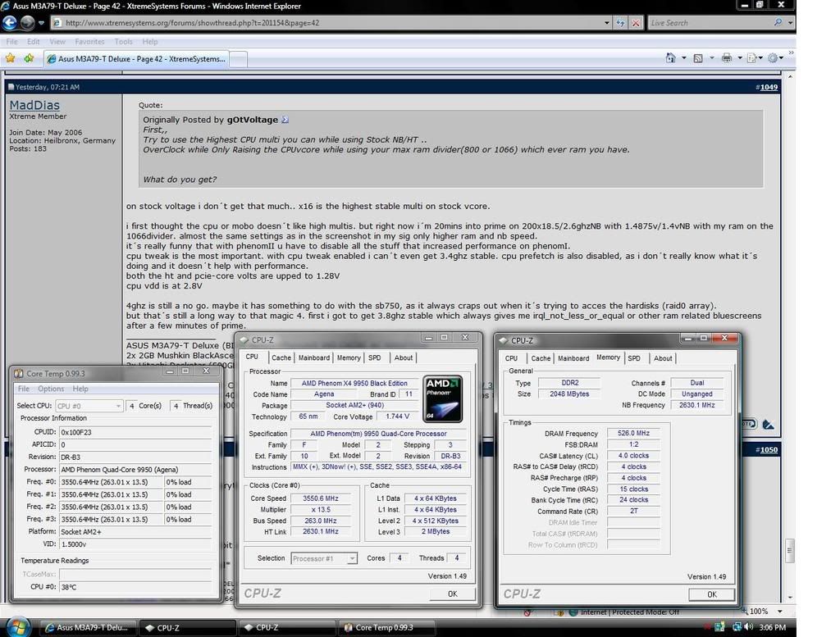The height and width of the screenshot is (637, 840).
Task: Click inside the Live Search box
Action: pyautogui.click(x=710, y=23)
